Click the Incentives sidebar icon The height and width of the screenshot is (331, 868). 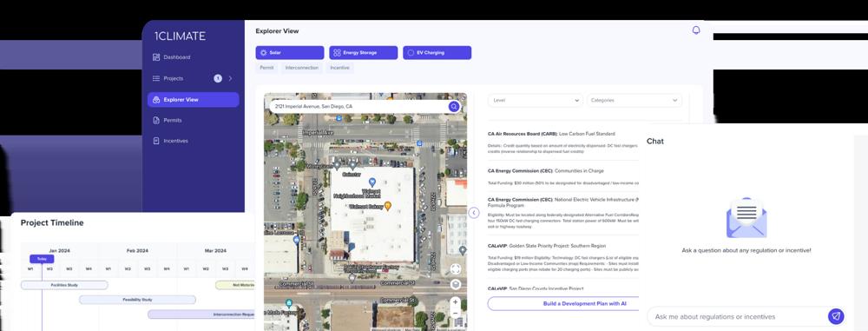(156, 141)
